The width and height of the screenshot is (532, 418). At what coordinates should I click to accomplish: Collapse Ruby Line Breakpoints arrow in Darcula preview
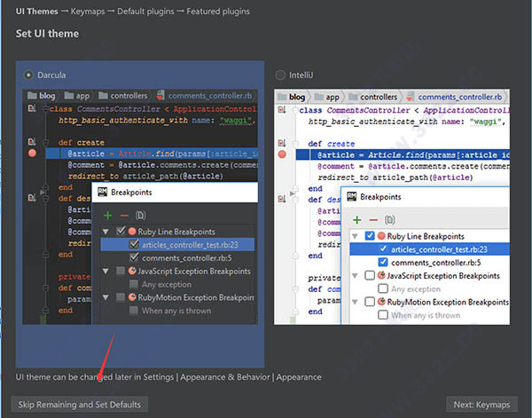click(x=106, y=232)
